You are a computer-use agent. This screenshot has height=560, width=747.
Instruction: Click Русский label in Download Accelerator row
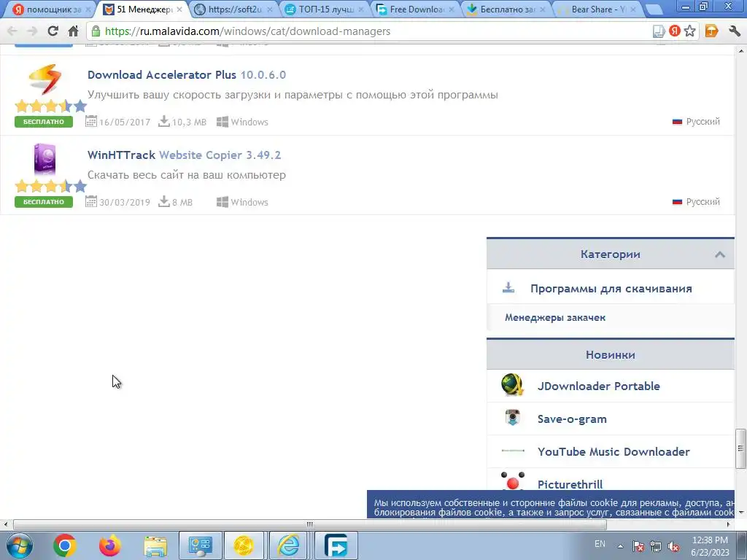pos(703,122)
